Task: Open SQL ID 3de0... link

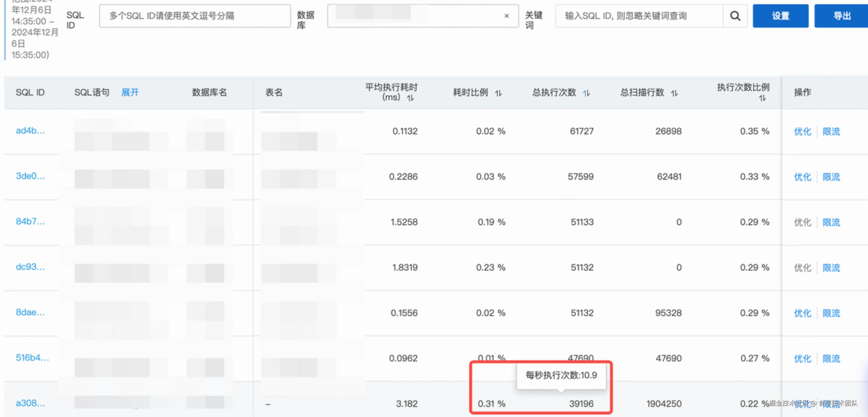Action: [30, 176]
